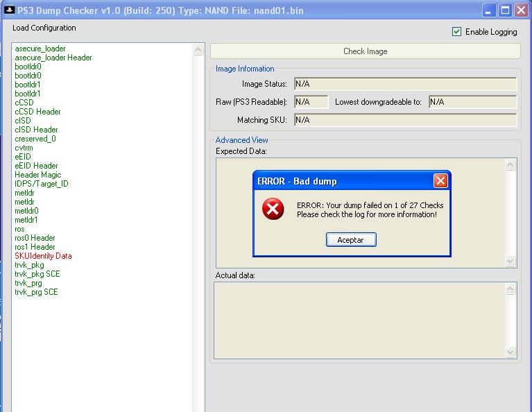This screenshot has width=532, height=412.
Task: Select the ros1 Header entry
Action: (x=35, y=247)
